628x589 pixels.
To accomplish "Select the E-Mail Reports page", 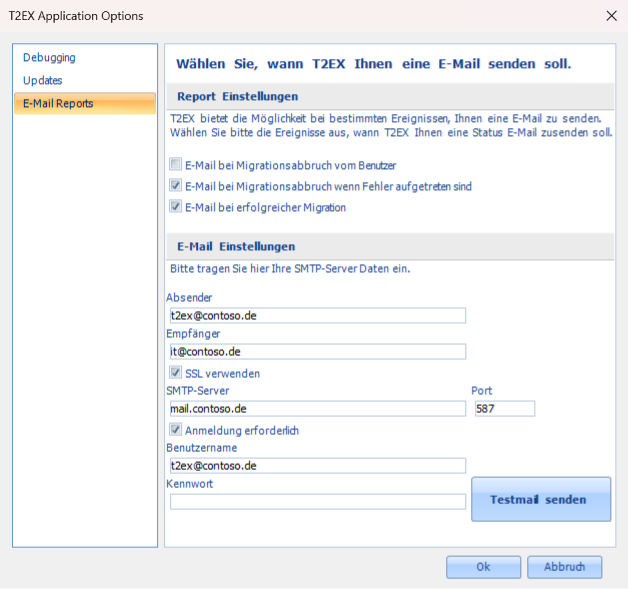I will click(85, 103).
